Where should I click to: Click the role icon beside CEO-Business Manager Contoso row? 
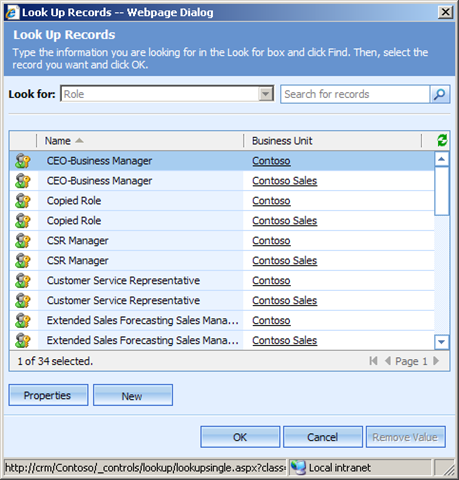[23, 161]
